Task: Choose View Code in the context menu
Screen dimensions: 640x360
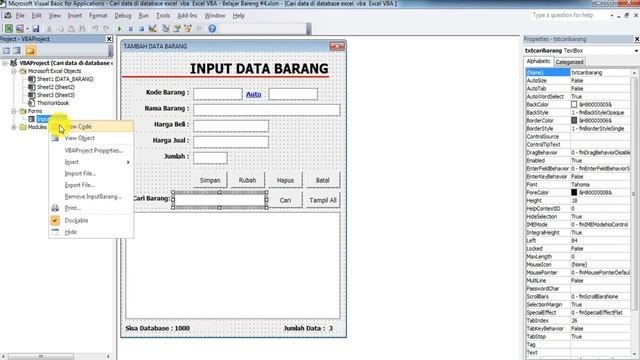Action: (91, 127)
